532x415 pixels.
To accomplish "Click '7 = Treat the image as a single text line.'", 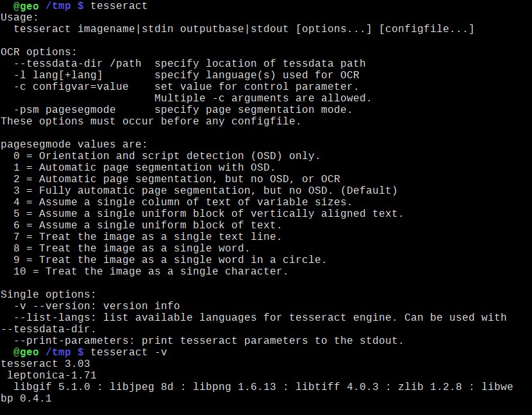I will [x=147, y=237].
